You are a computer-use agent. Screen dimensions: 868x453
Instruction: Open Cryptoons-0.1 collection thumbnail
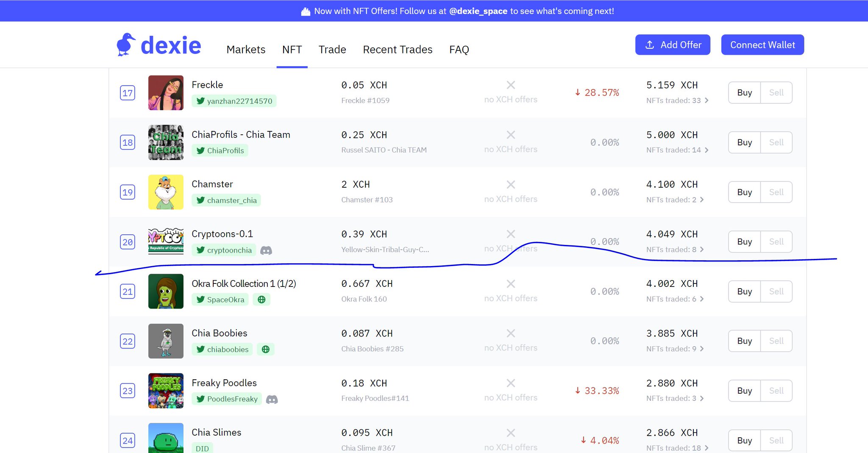[x=166, y=242]
